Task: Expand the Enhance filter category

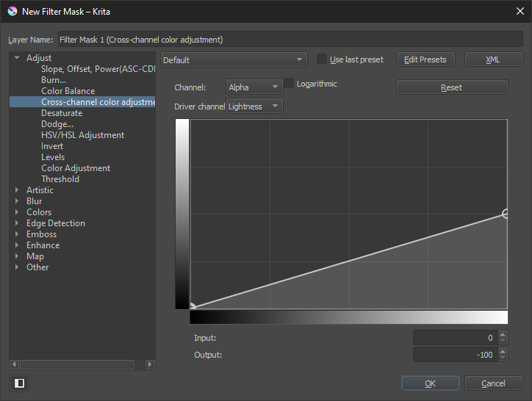Action: [17, 245]
